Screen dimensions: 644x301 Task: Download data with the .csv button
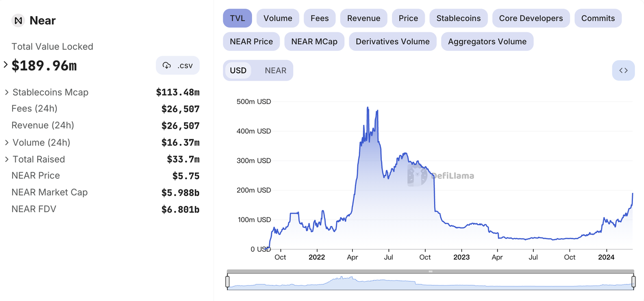pyautogui.click(x=178, y=65)
